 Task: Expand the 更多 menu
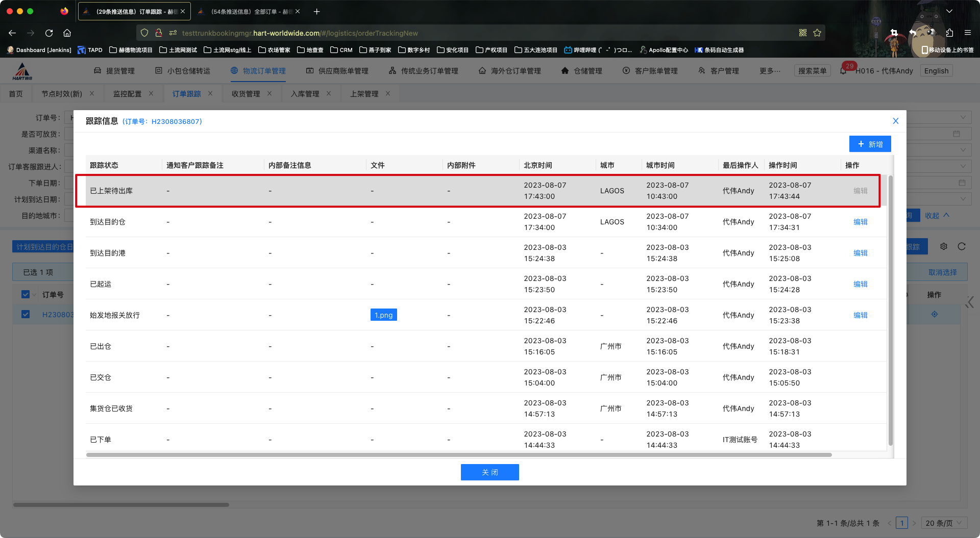click(x=769, y=71)
